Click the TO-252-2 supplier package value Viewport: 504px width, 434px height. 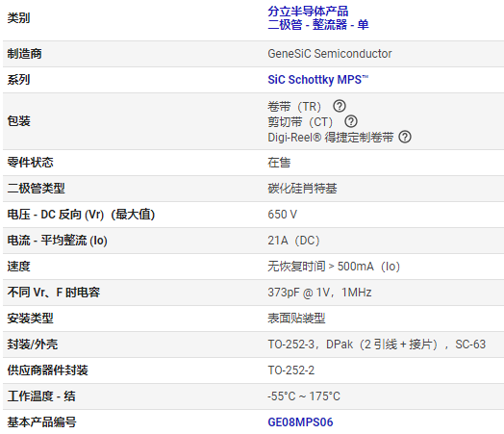[291, 370]
